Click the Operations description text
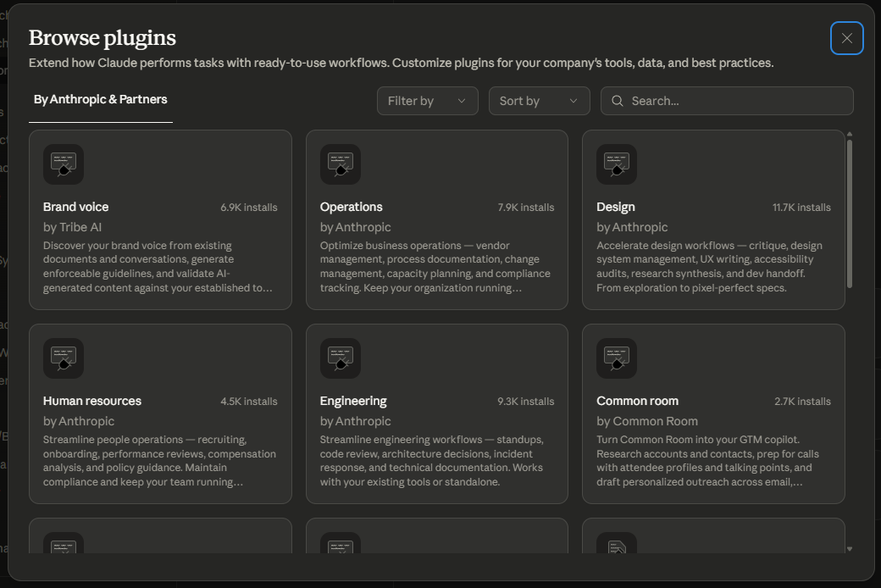Viewport: 881px width, 588px height. click(x=435, y=266)
